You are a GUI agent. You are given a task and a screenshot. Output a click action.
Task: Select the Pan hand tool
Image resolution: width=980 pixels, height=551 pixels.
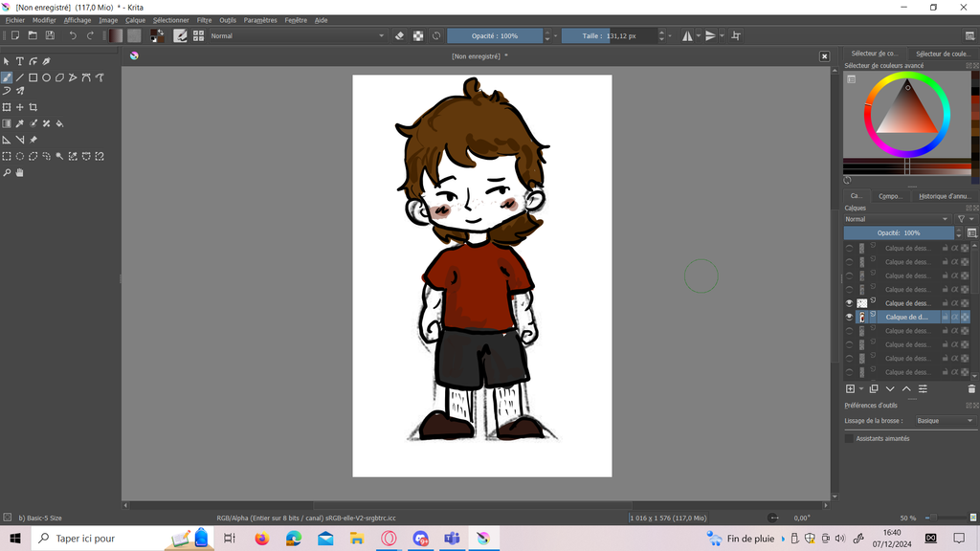[x=19, y=173]
